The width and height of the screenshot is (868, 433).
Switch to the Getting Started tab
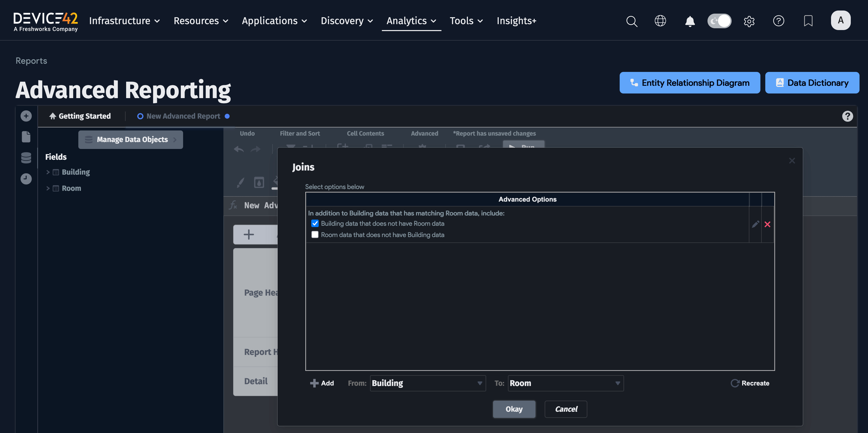(x=80, y=116)
